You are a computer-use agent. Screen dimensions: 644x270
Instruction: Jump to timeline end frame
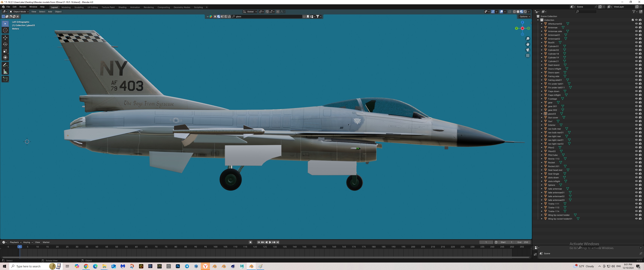point(277,242)
